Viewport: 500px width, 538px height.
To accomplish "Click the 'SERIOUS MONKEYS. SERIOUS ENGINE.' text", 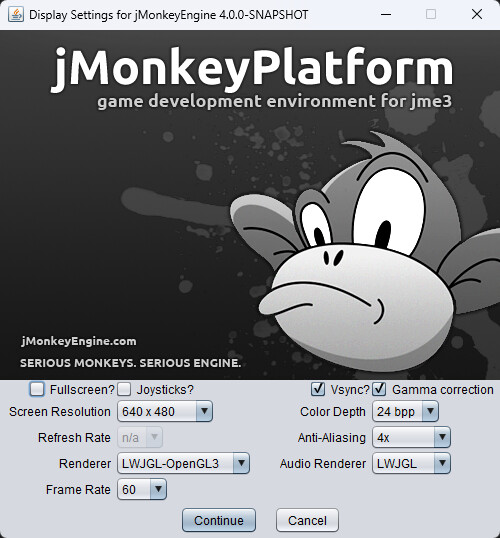I will pyautogui.click(x=130, y=363).
